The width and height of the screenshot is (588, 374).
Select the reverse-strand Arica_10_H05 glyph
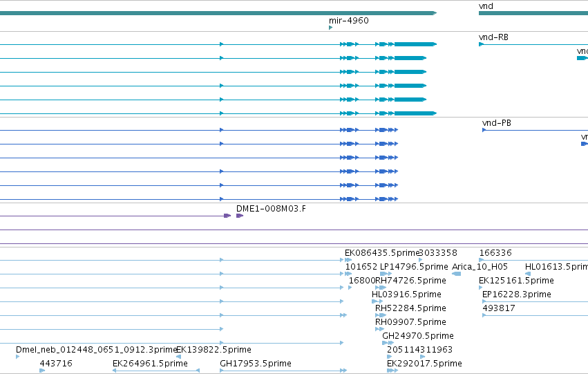(x=457, y=274)
